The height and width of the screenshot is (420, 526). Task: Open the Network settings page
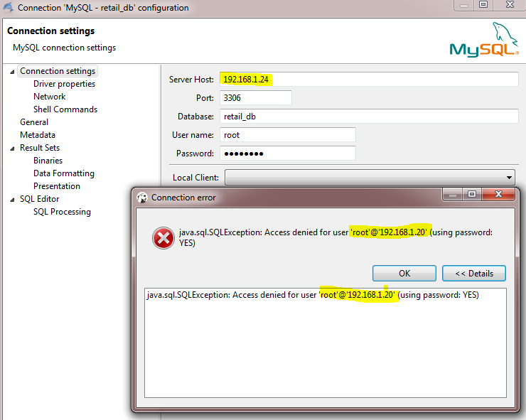tap(49, 97)
